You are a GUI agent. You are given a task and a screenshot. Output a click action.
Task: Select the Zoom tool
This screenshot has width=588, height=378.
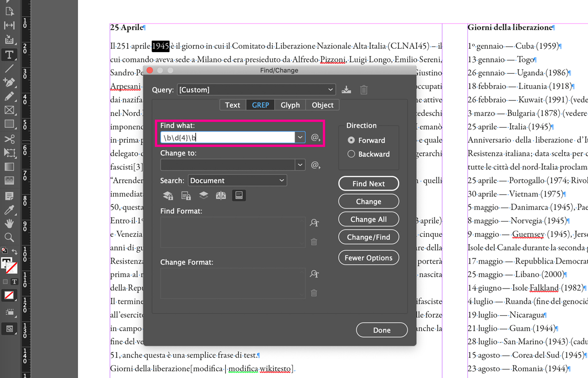[x=10, y=237]
